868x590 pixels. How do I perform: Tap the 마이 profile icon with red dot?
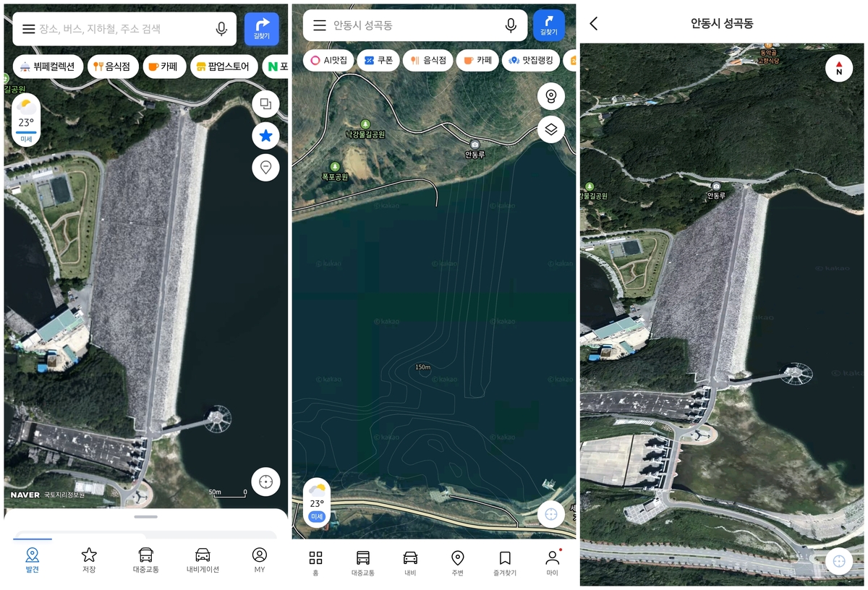(553, 563)
